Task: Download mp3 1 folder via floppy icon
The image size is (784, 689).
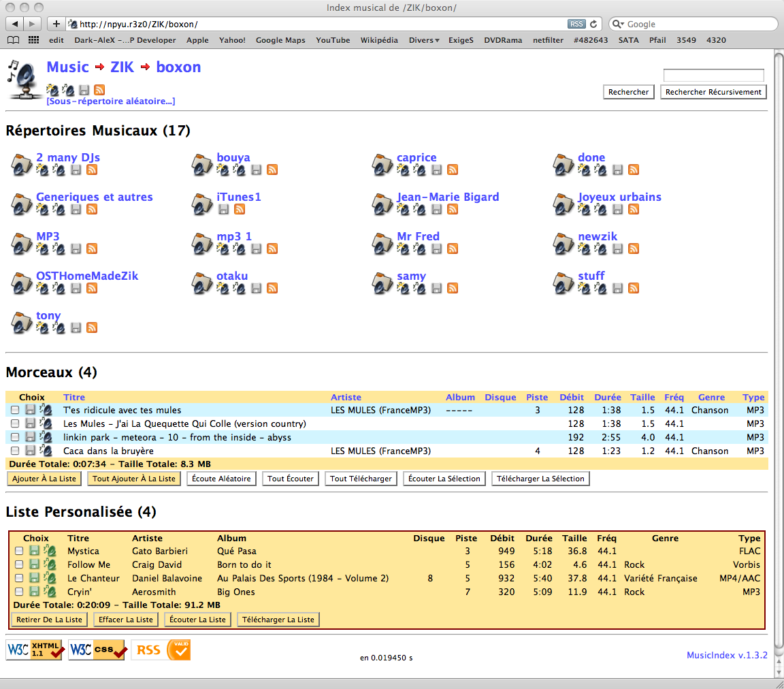Action: 256,249
